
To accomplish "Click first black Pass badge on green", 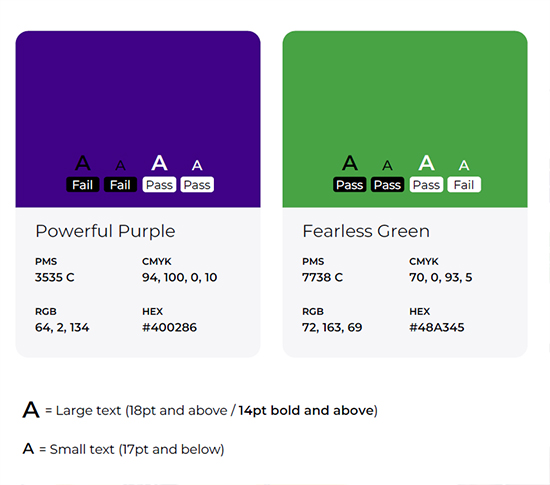I will (350, 184).
